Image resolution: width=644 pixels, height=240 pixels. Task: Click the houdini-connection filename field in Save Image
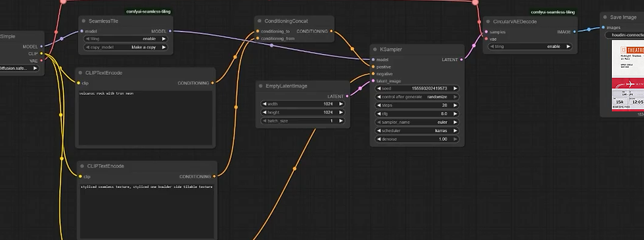[x=625, y=35]
